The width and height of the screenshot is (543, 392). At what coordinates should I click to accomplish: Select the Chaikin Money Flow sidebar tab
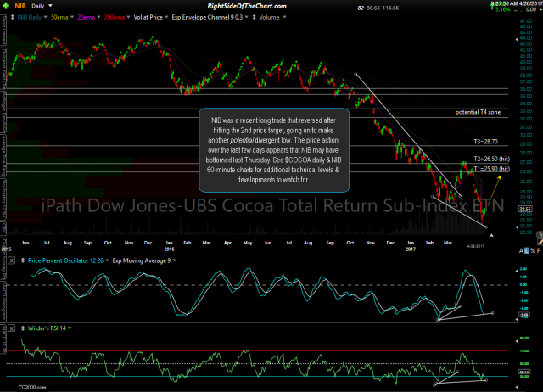tap(3, 259)
